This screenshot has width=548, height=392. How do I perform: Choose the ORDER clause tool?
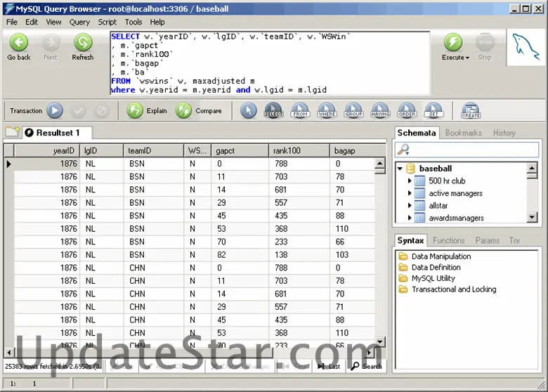[407, 110]
